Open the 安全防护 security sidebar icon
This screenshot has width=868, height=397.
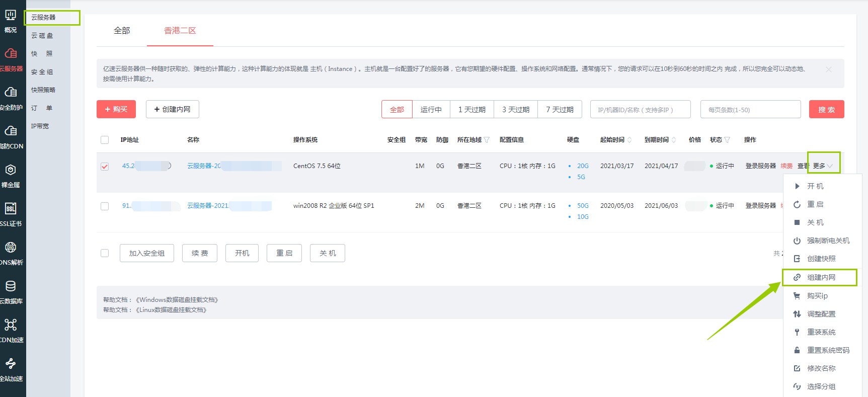point(11,92)
